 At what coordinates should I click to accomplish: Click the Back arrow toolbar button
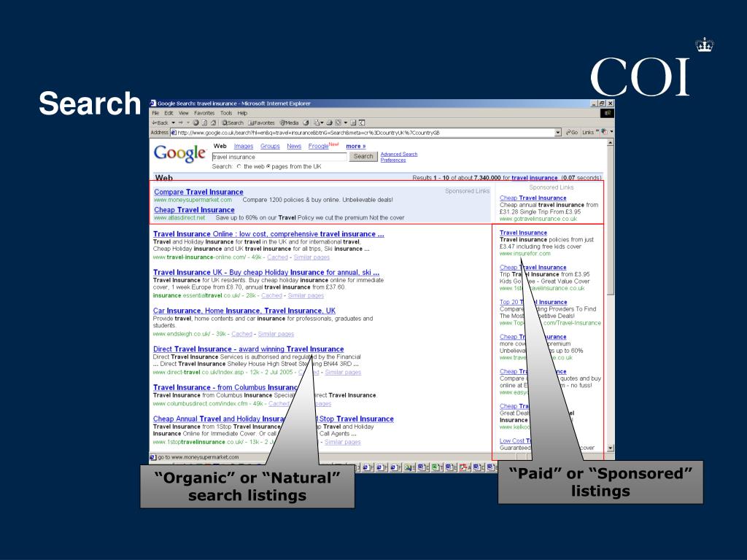[160, 122]
